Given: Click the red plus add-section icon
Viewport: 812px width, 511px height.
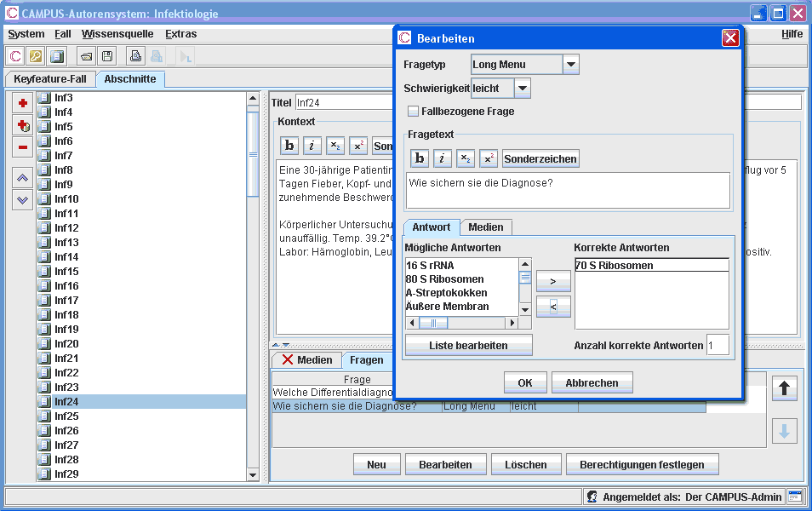Looking at the screenshot, I should 23,103.
